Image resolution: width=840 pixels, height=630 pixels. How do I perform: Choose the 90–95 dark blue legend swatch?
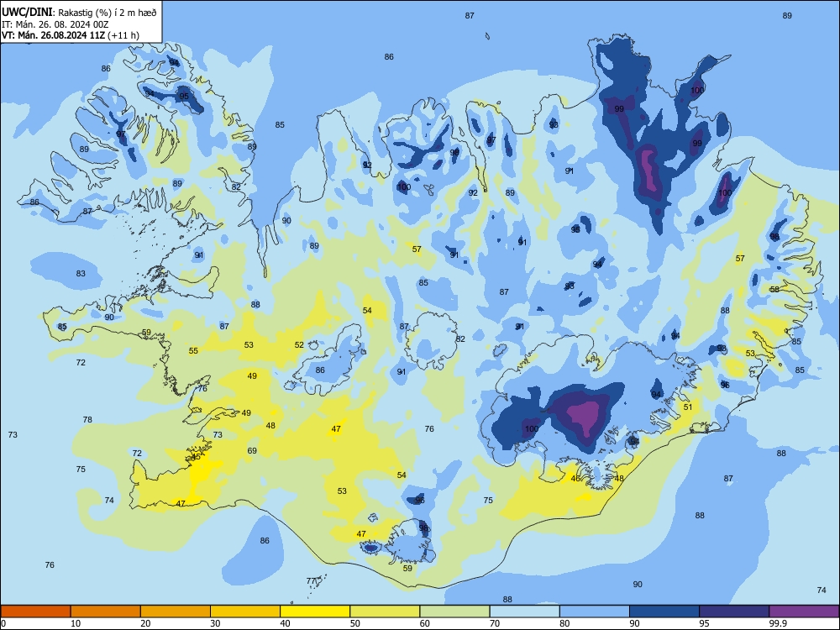coord(664,612)
